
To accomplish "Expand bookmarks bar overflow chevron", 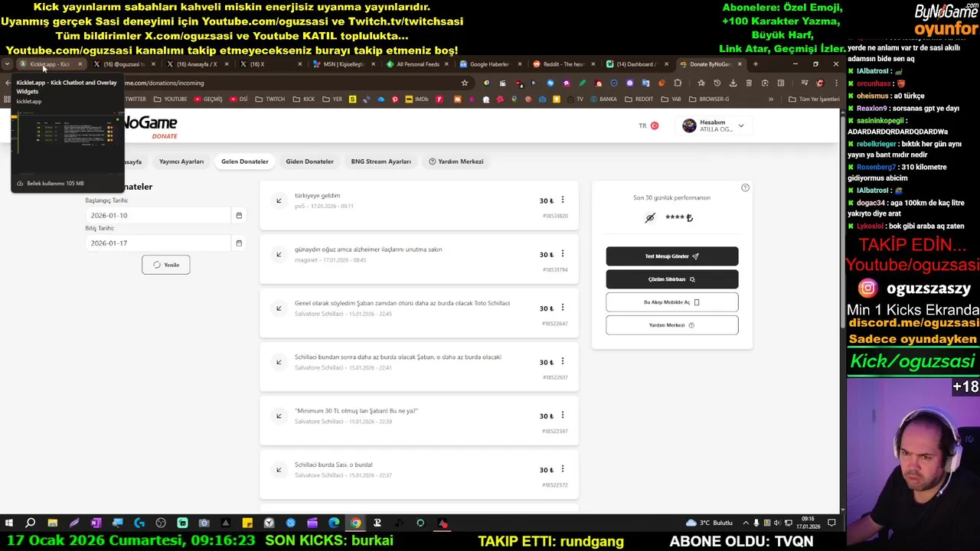I will click(x=771, y=99).
